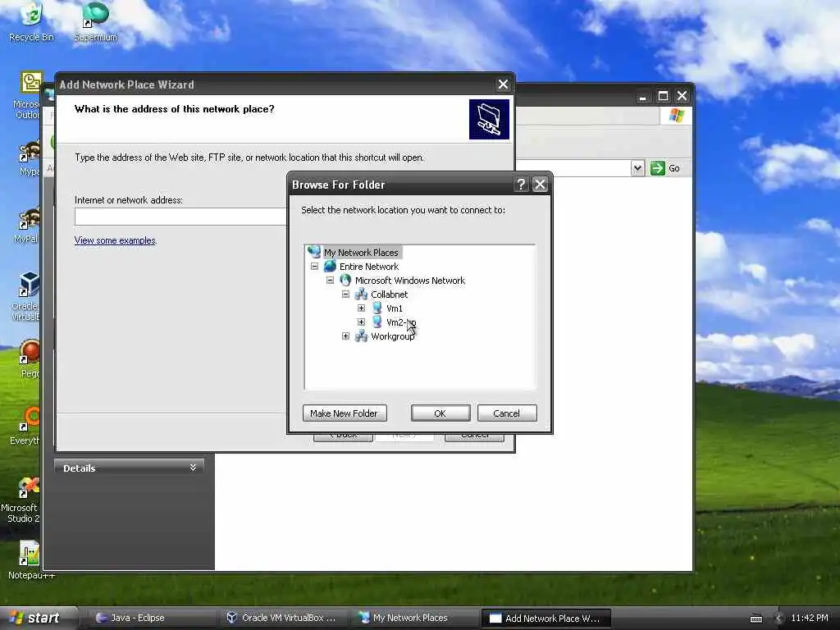Click the Workgroup network icon
The image size is (840, 630).
(x=361, y=336)
